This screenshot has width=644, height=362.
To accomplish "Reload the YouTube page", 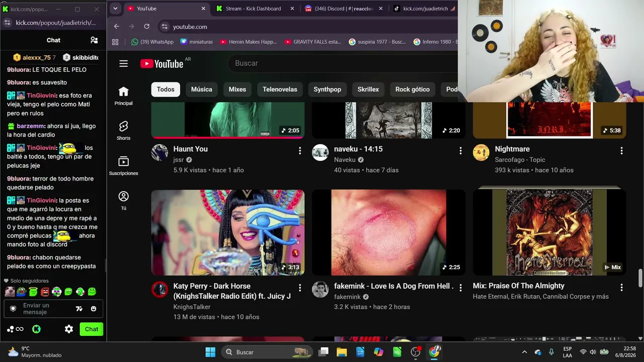I will [x=147, y=27].
